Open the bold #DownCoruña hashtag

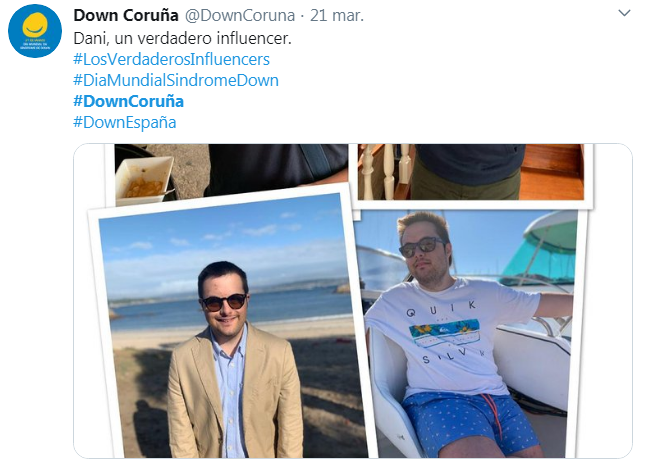click(x=128, y=101)
